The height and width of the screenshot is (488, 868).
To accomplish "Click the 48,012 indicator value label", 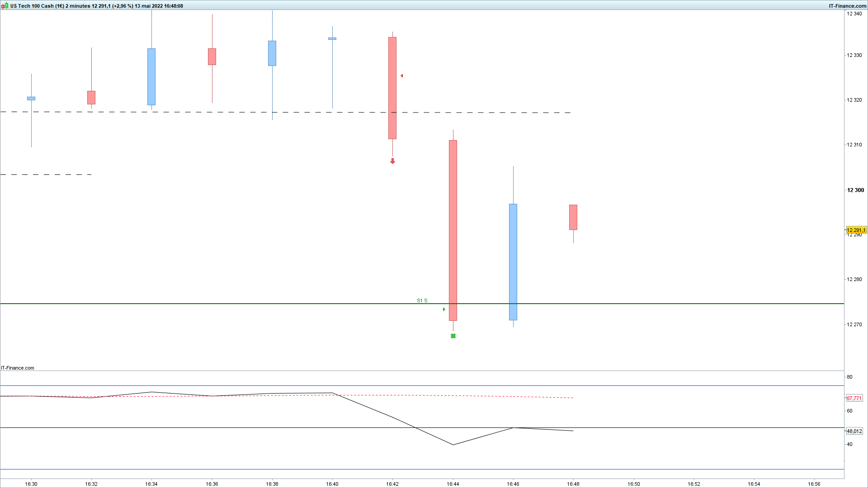I will coord(854,431).
